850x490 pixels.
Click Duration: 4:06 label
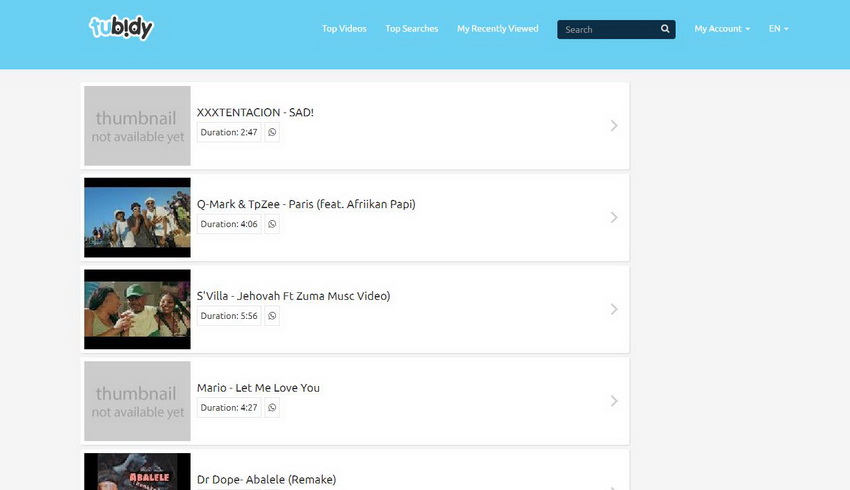[229, 224]
